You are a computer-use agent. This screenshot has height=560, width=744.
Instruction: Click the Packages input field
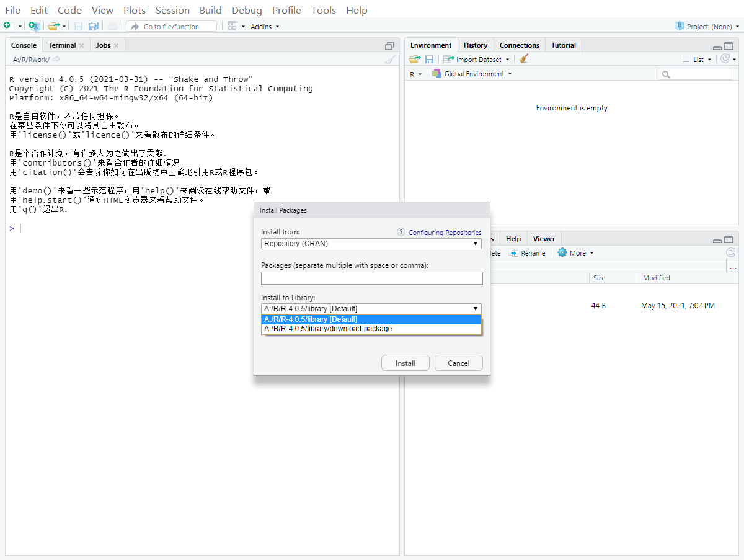click(371, 278)
